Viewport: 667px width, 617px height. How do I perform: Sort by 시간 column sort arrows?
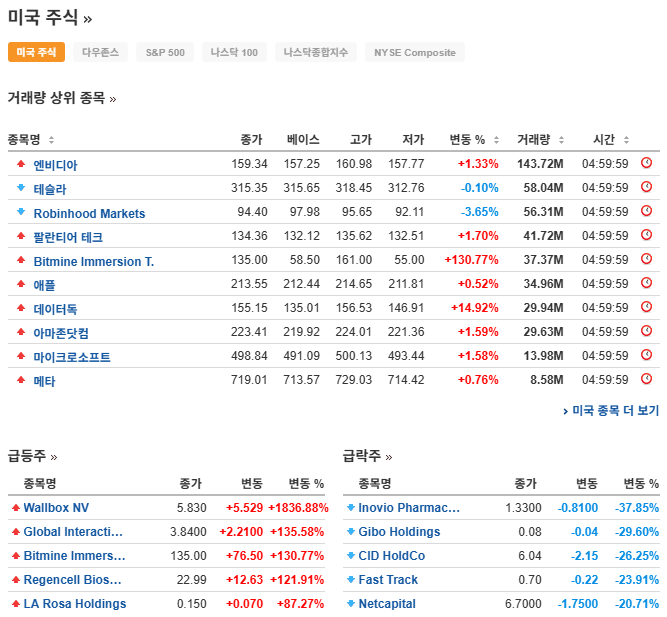pyautogui.click(x=626, y=140)
